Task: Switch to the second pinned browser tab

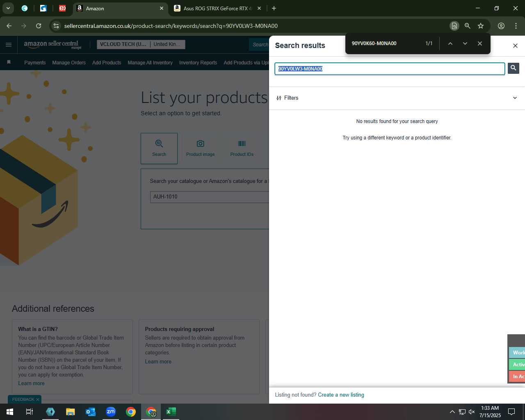Action: tap(43, 8)
